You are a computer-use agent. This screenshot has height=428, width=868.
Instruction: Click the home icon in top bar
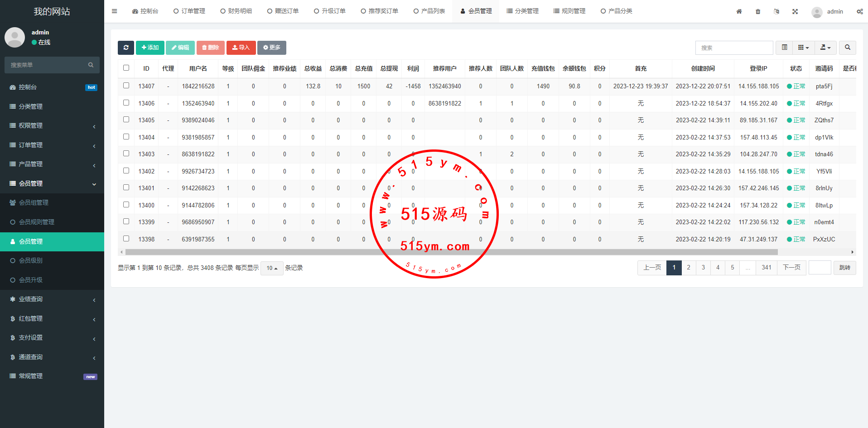[739, 11]
